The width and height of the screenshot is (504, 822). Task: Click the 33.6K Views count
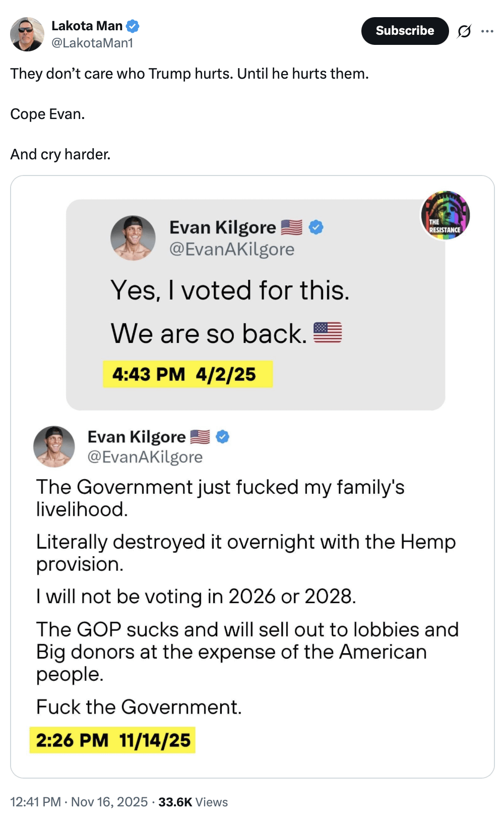[193, 802]
